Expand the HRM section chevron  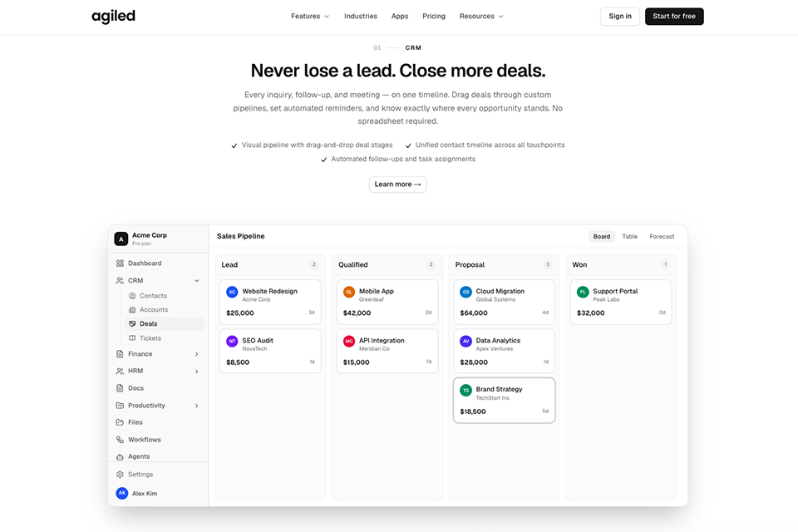click(196, 371)
